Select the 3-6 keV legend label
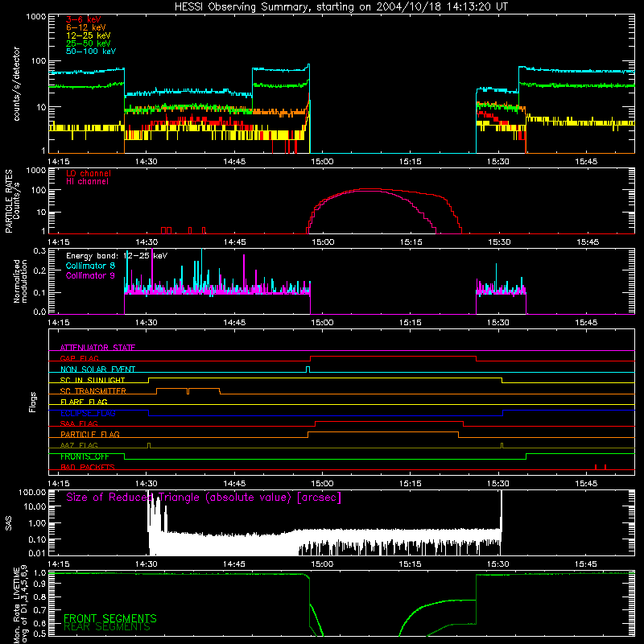This screenshot has height=644, width=644. [83, 19]
